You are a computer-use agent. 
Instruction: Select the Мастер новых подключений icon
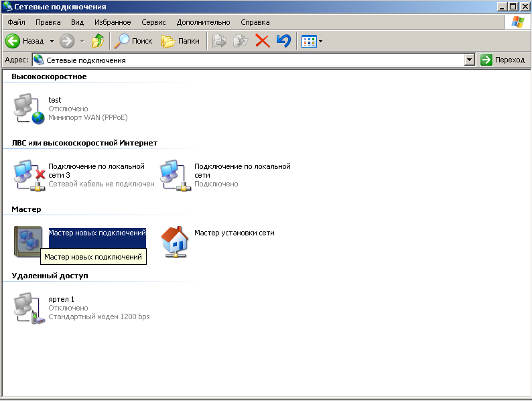(x=28, y=241)
